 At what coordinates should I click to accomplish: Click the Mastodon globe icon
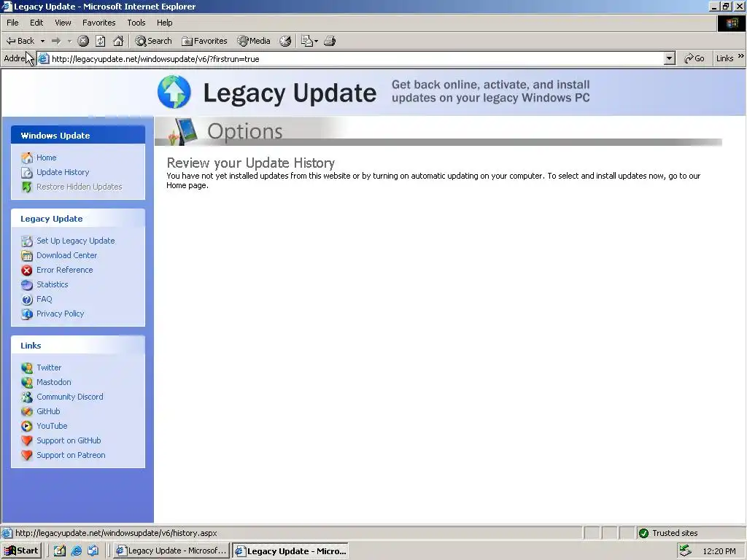pos(27,382)
